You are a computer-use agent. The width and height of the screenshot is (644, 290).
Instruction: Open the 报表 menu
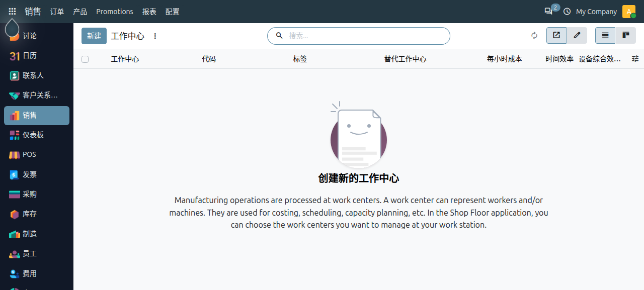[149, 12]
